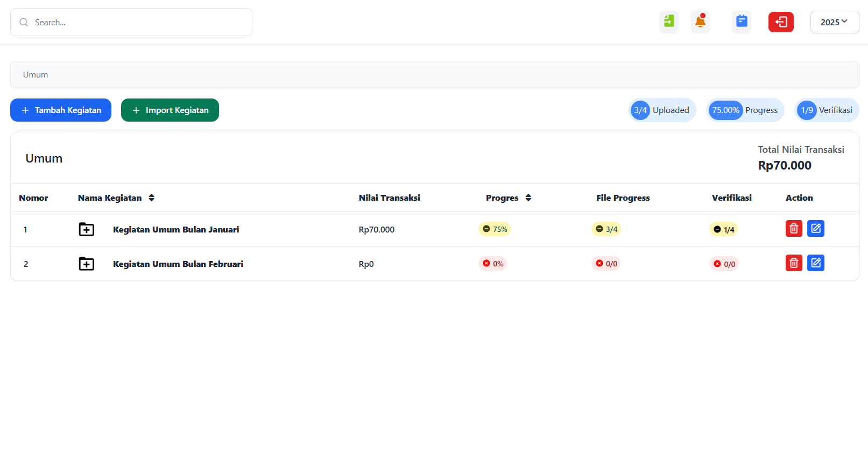Screen dimensions: 868x465
Task: Click the Rp0 transaction value
Action: 366,264
